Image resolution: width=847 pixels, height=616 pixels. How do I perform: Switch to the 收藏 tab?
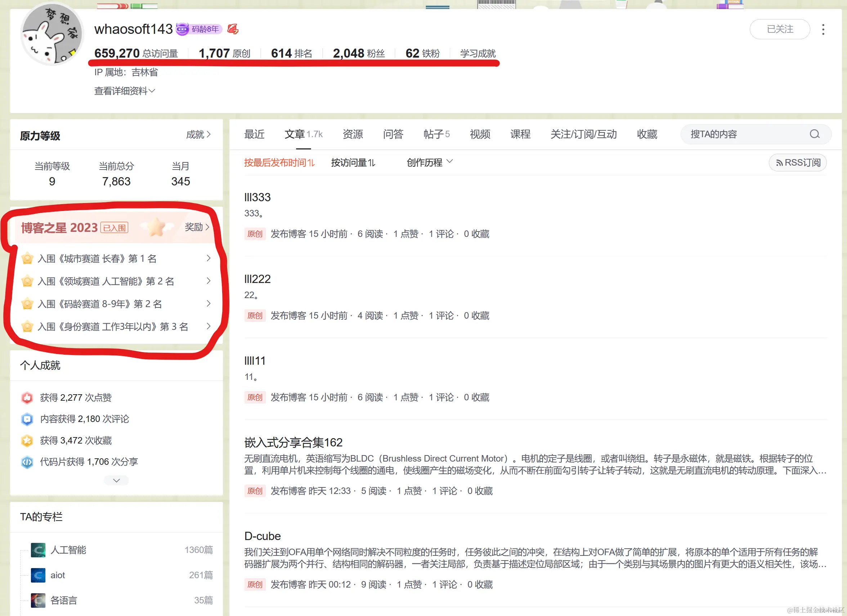click(x=647, y=134)
